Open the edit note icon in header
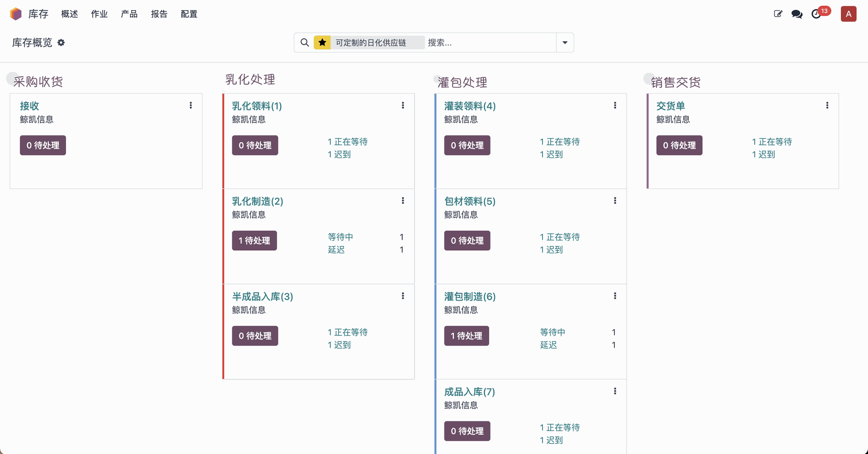Image resolution: width=868 pixels, height=454 pixels. (778, 14)
